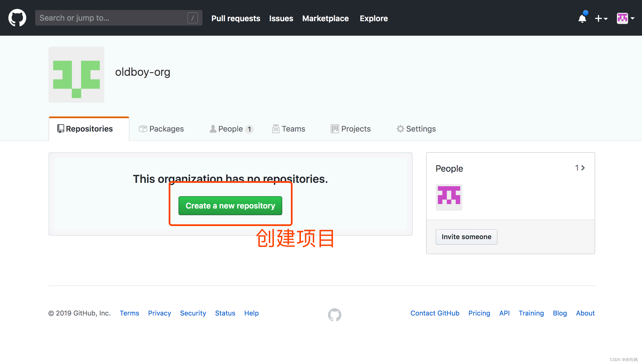Viewport: 642px width, 364px height.
Task: Open the Status footer link
Action: pos(225,313)
